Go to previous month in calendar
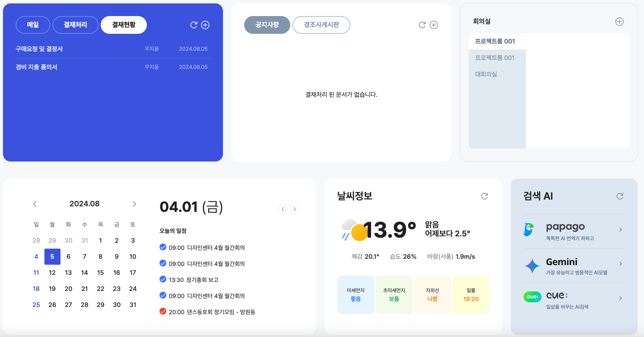This screenshot has height=337, width=644. click(x=35, y=204)
